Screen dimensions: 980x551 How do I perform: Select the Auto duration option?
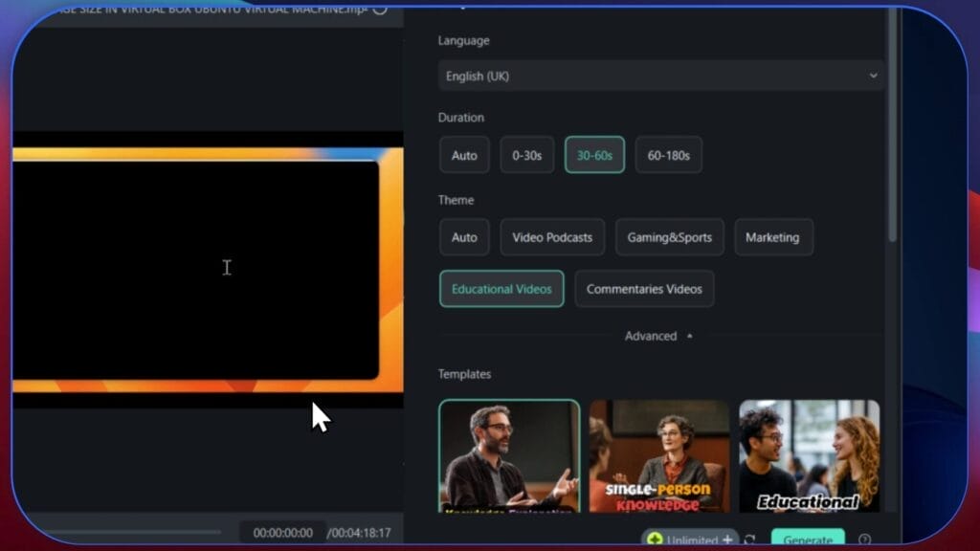click(x=463, y=154)
